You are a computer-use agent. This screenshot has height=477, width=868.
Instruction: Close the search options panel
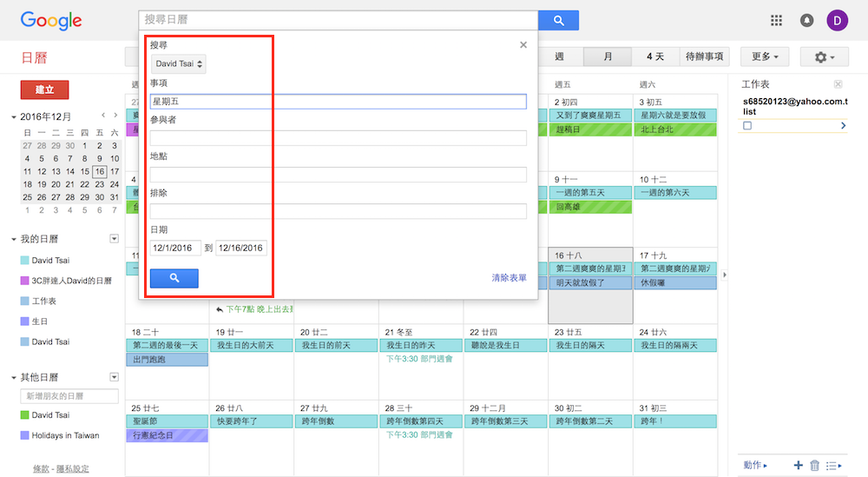pyautogui.click(x=523, y=44)
